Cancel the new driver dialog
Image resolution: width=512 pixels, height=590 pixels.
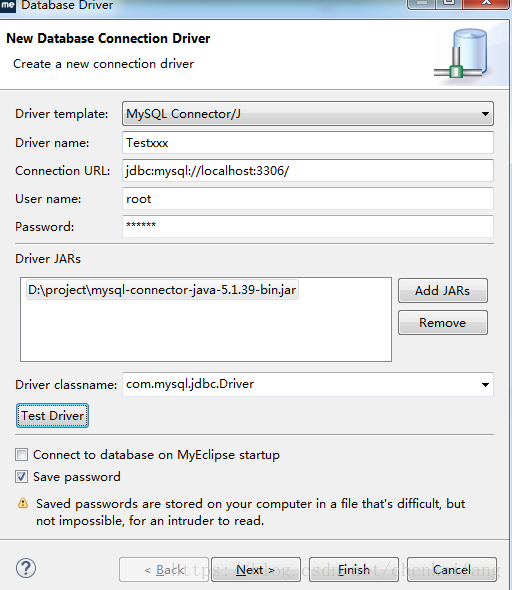[452, 570]
